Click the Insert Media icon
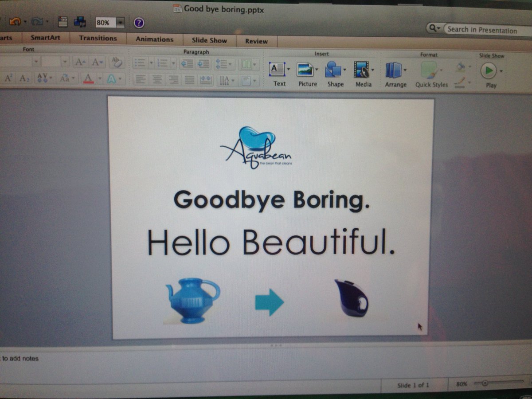The height and width of the screenshot is (399, 532). pyautogui.click(x=361, y=70)
